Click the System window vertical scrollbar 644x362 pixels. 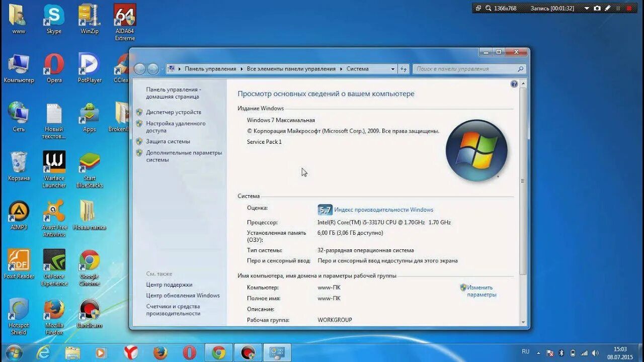pos(523,181)
